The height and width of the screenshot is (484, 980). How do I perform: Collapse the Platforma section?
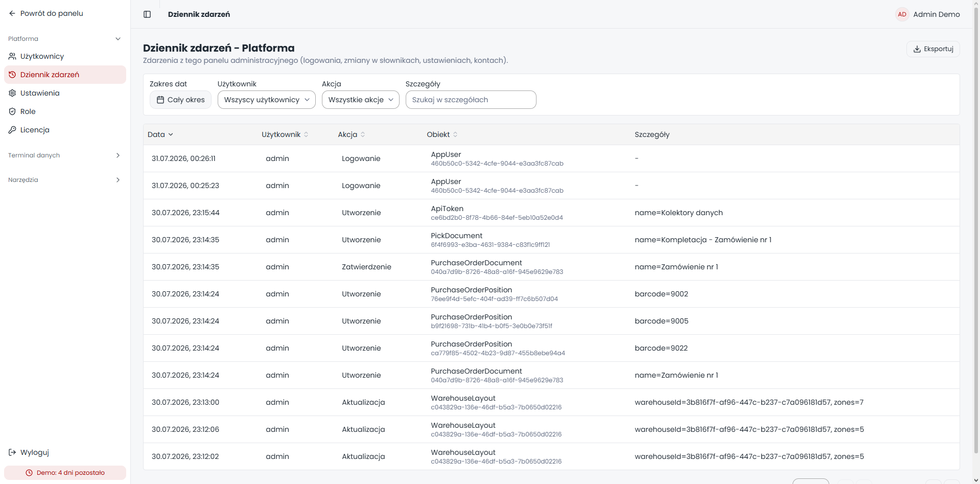pos(65,39)
